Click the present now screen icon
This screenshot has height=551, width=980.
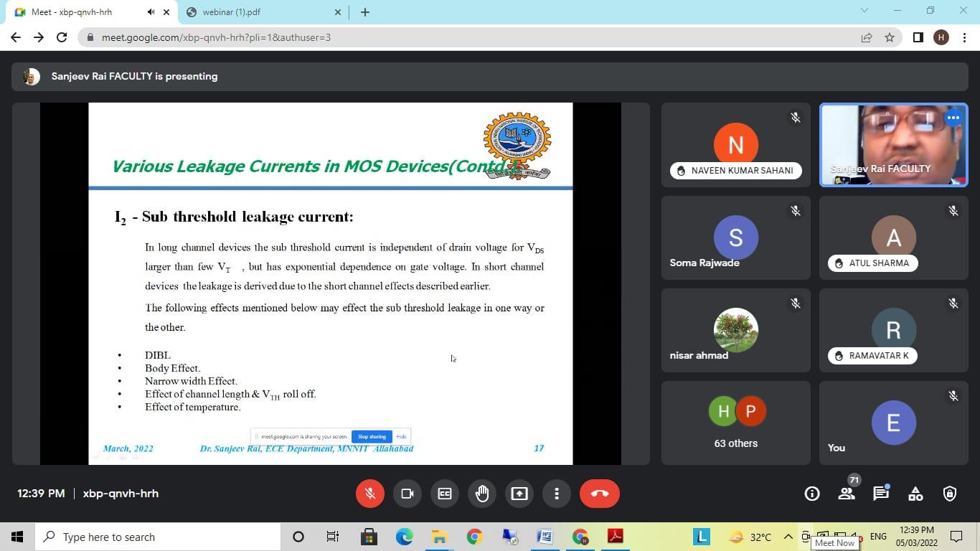tap(519, 494)
